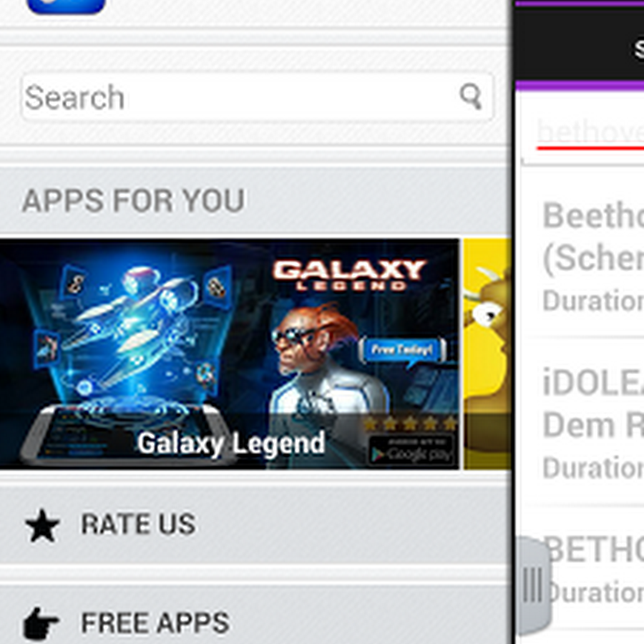Grab the side drawer handle grip
Image resolution: width=644 pixels, height=644 pixels.
point(533,585)
